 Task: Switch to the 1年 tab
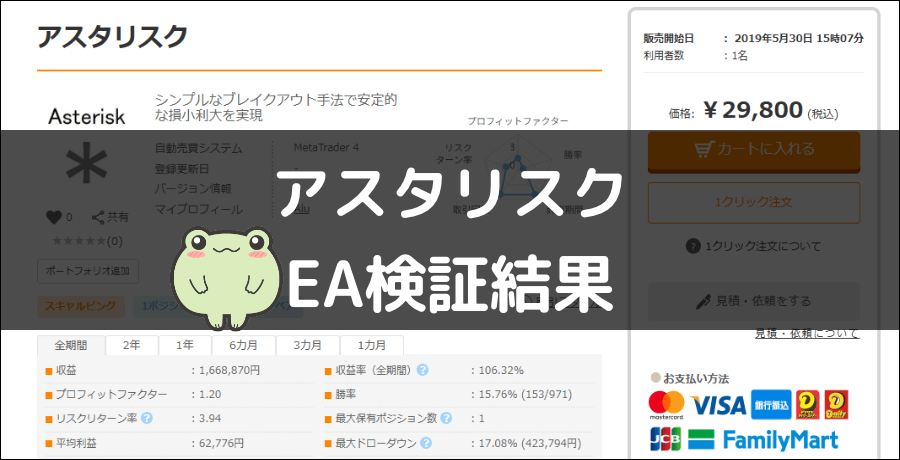pyautogui.click(x=185, y=345)
